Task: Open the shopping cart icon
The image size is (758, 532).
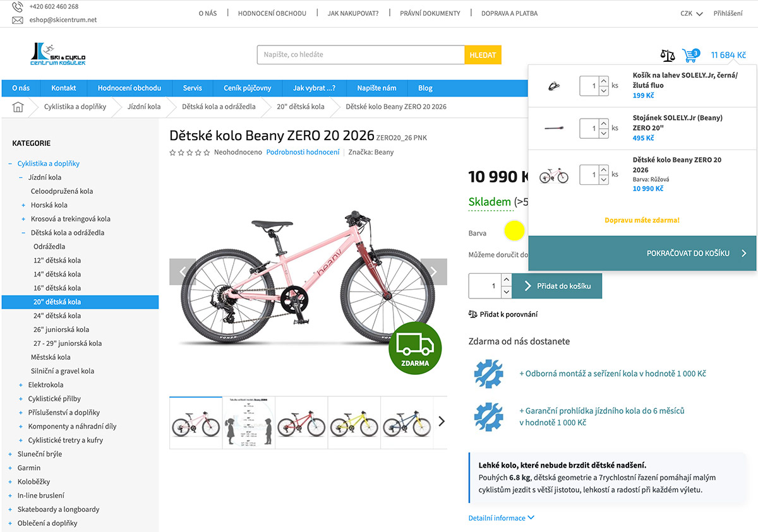Action: coord(690,55)
